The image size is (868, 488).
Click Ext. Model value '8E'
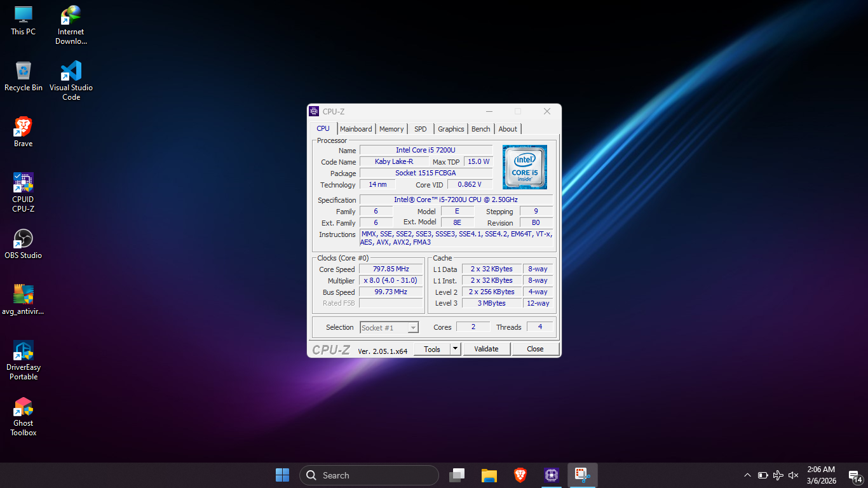457,222
